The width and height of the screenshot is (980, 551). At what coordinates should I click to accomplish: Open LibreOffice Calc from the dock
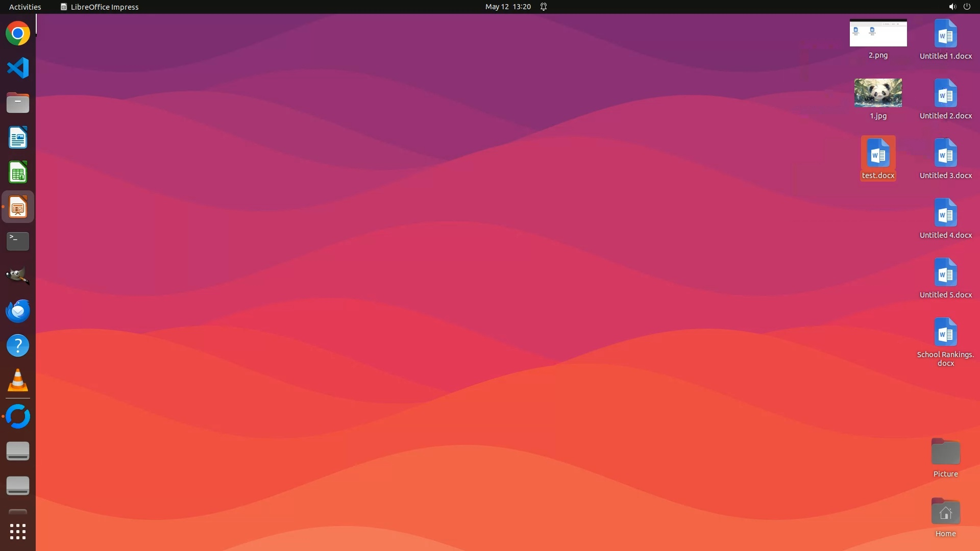tap(18, 172)
